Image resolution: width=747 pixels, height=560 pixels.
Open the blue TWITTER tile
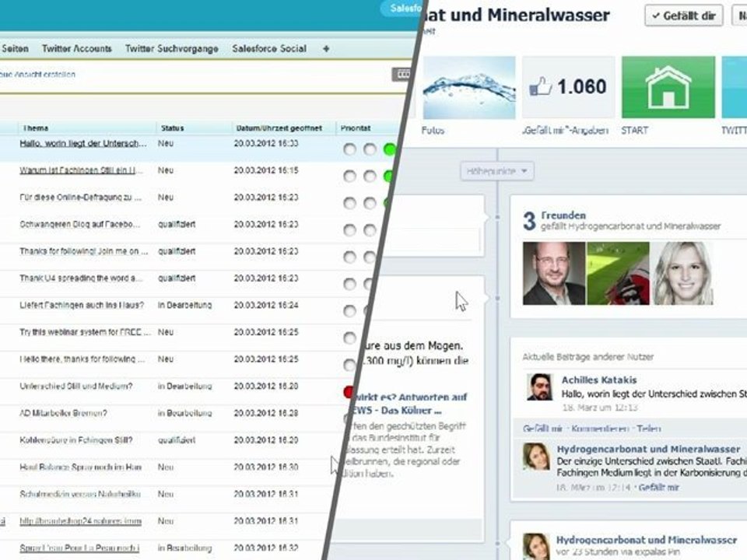click(x=734, y=87)
